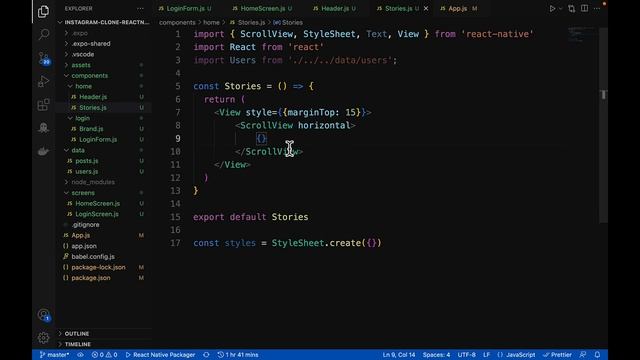Open the Search view icon
640x360 pixels.
click(43, 34)
